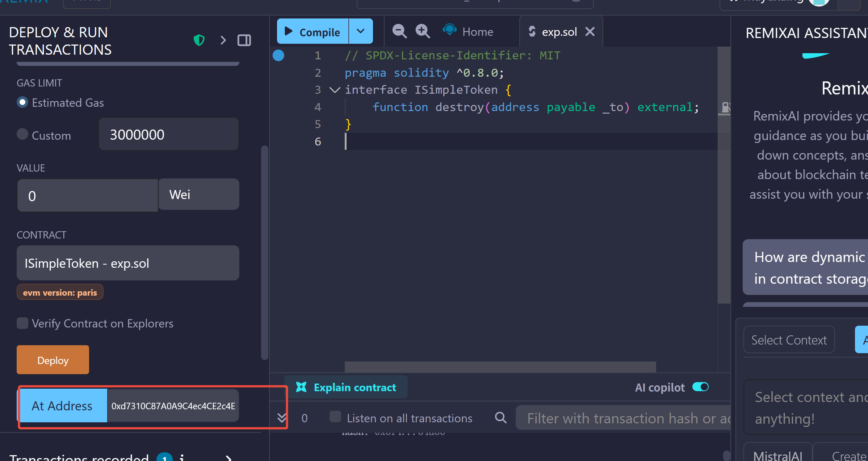Screen dimensions: 868x461
Task: Click the green shield verification icon
Action: pyautogui.click(x=199, y=40)
